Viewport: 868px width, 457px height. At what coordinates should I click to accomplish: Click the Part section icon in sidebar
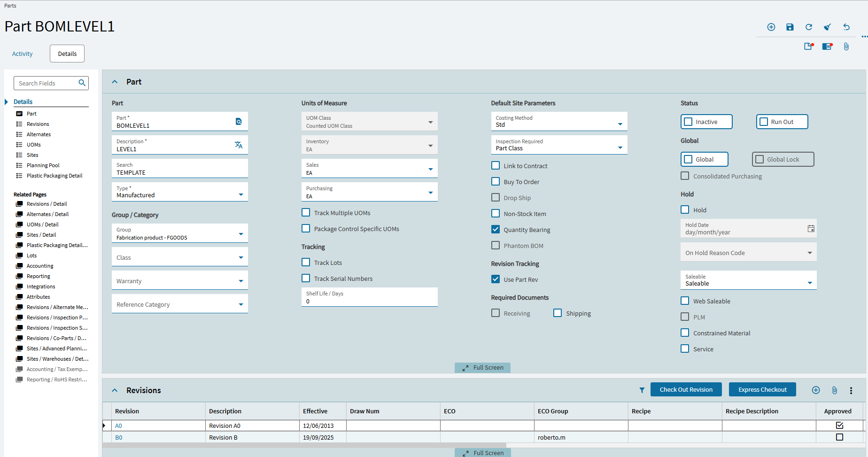pyautogui.click(x=19, y=114)
